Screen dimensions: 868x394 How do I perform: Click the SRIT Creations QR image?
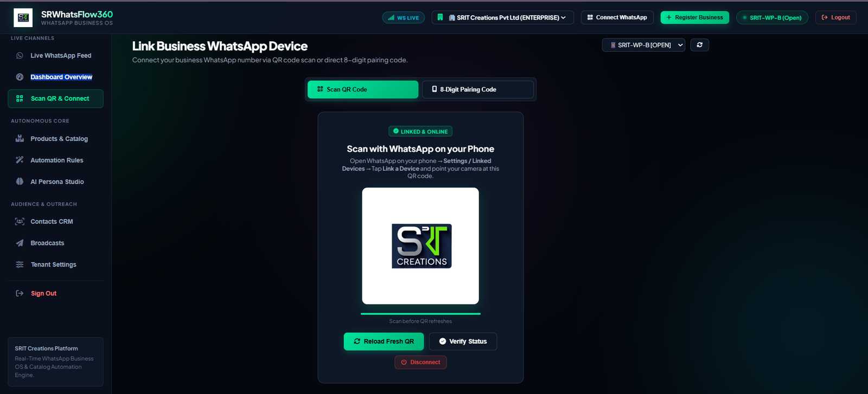tap(420, 246)
